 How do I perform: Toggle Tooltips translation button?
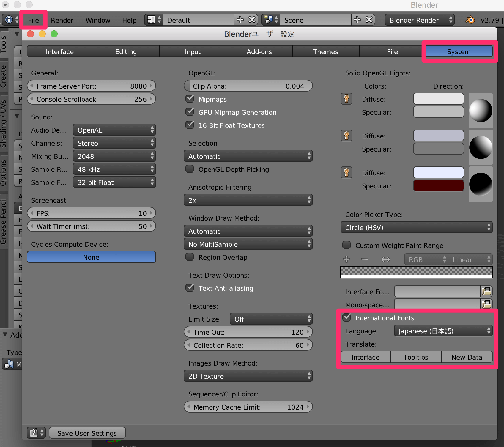point(416,357)
